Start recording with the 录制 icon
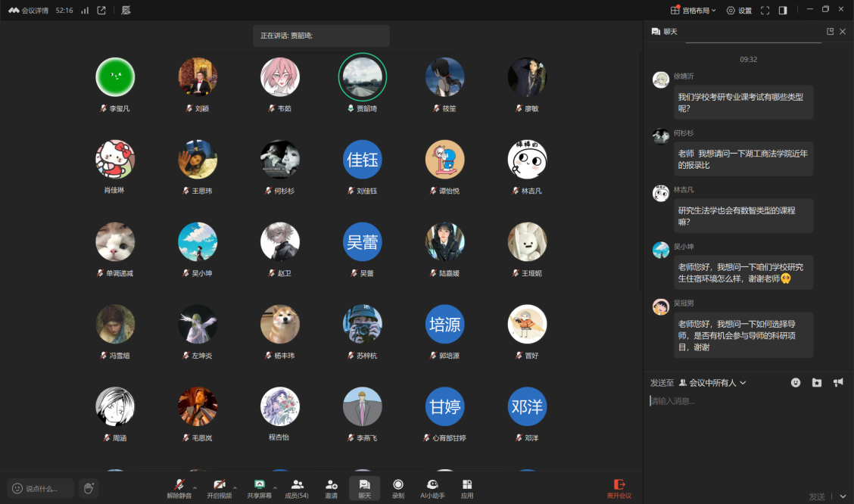Viewport: 854px width, 504px height. pos(397,488)
